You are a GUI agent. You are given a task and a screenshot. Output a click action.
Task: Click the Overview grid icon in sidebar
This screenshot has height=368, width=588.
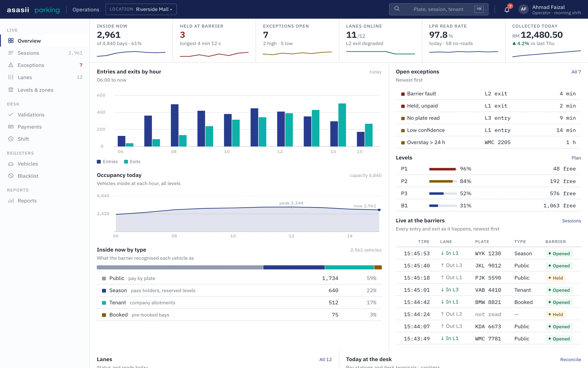(11, 41)
